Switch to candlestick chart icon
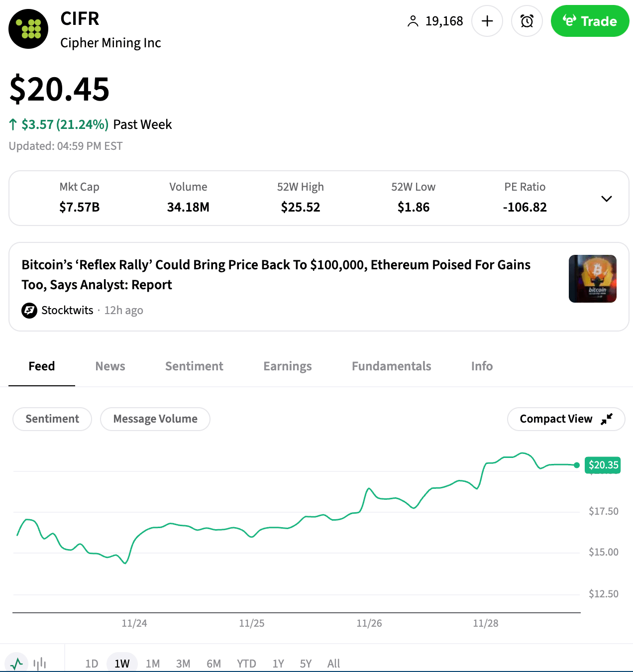This screenshot has height=672, width=633. (40, 663)
